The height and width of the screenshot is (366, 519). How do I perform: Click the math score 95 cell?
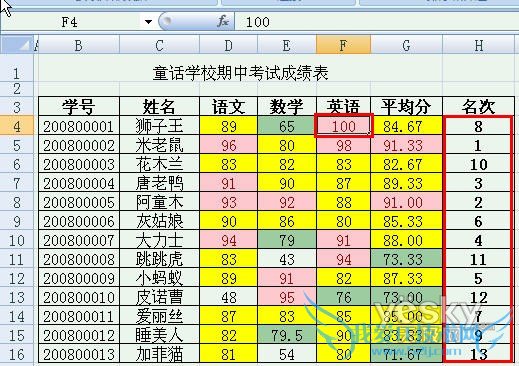coord(287,297)
